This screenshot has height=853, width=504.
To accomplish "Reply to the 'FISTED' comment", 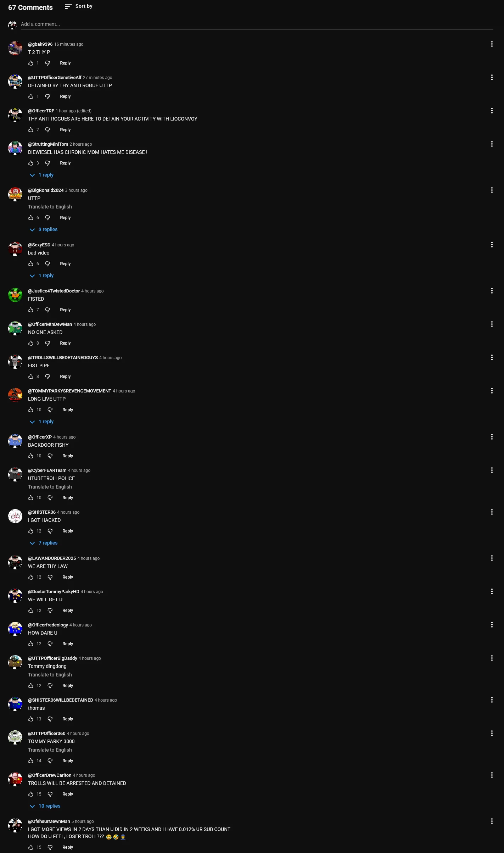I will pos(65,310).
